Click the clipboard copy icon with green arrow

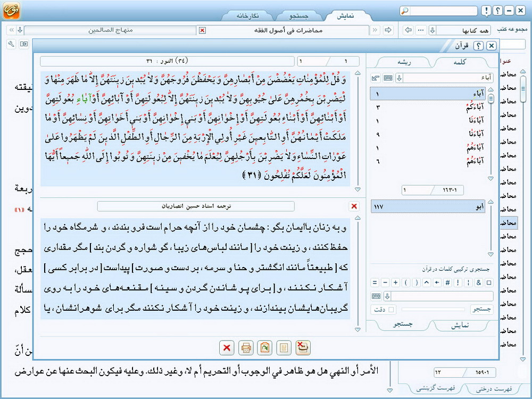coord(264,348)
